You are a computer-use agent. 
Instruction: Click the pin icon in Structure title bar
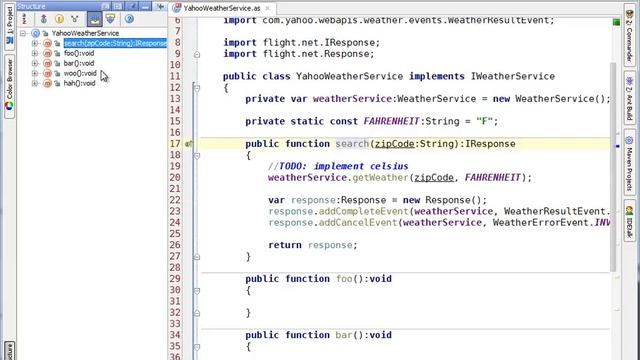click(133, 6)
